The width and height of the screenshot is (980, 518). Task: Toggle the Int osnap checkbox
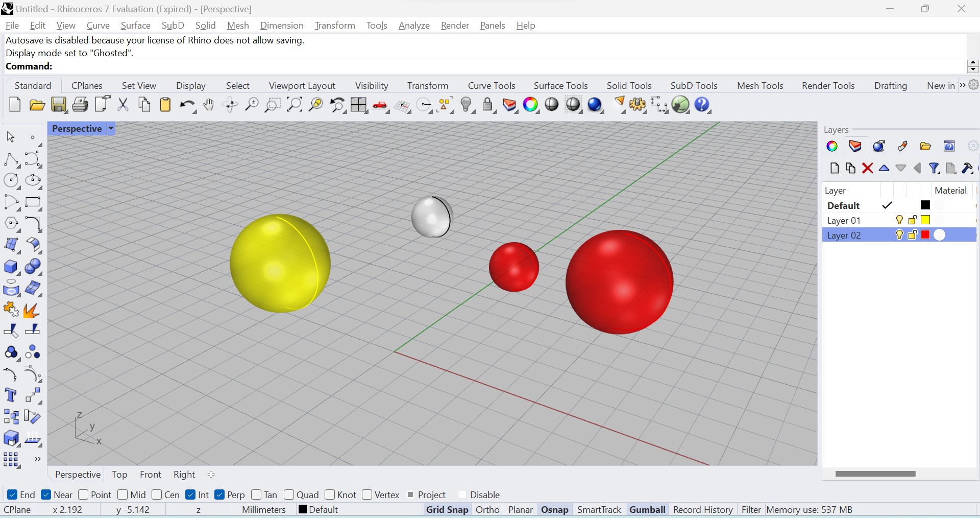[191, 495]
